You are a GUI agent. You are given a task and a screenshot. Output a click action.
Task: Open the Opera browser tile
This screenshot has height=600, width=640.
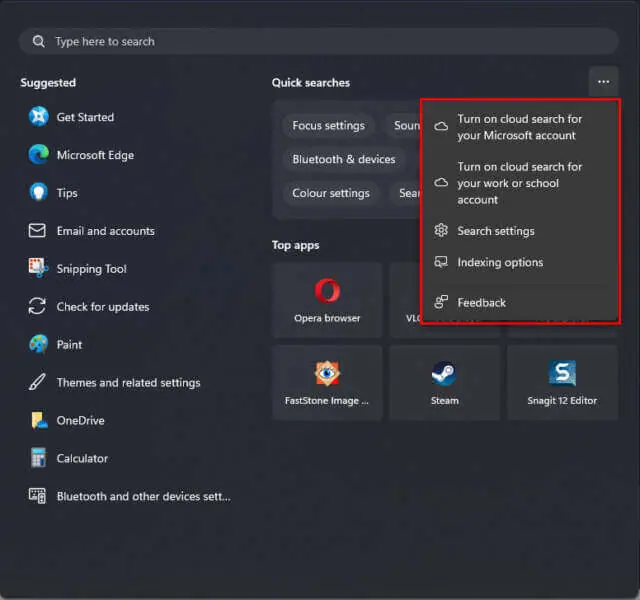(x=327, y=300)
